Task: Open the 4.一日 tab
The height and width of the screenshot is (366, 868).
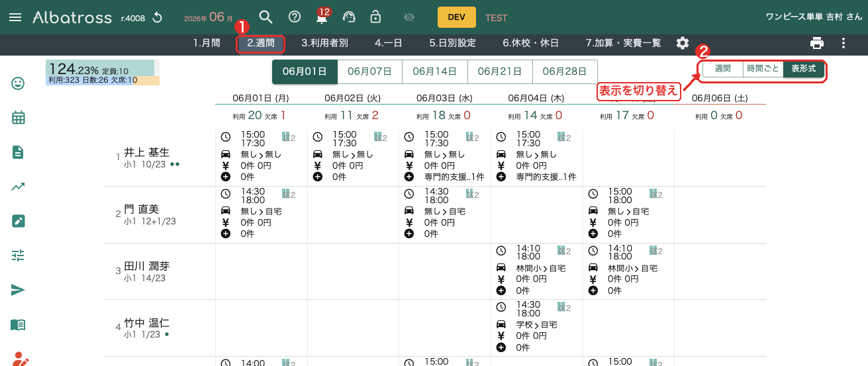Action: pyautogui.click(x=388, y=43)
